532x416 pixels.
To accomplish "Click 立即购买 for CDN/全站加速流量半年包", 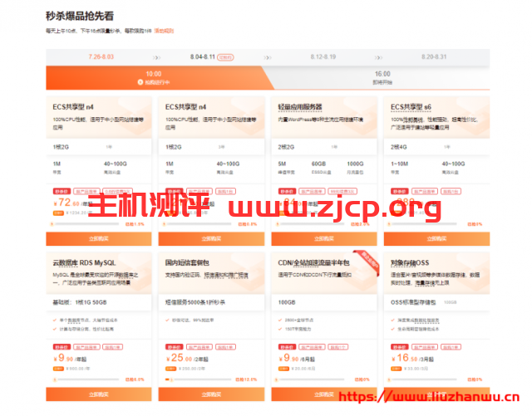I will click(x=324, y=394).
